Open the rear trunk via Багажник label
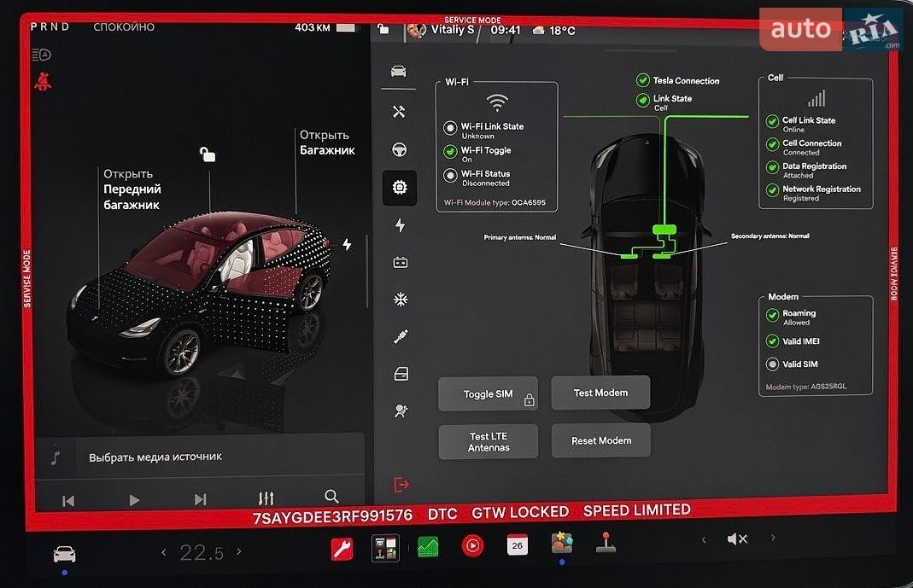The width and height of the screenshot is (913, 588). (327, 143)
